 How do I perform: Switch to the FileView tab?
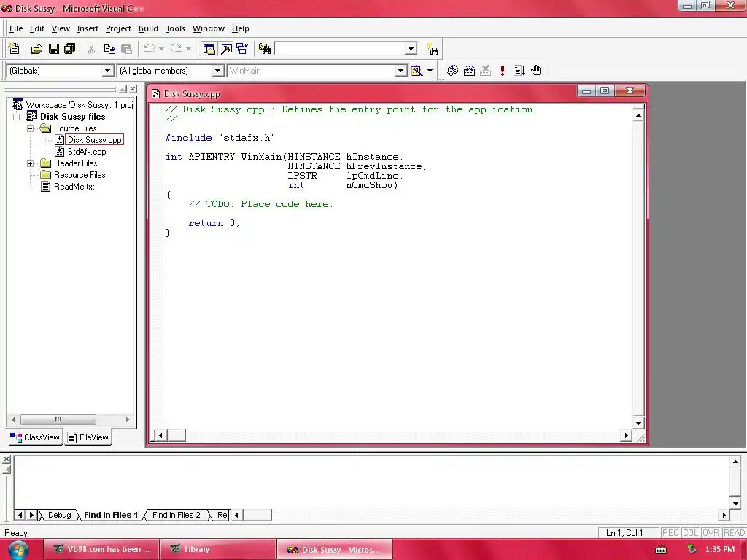[88, 437]
